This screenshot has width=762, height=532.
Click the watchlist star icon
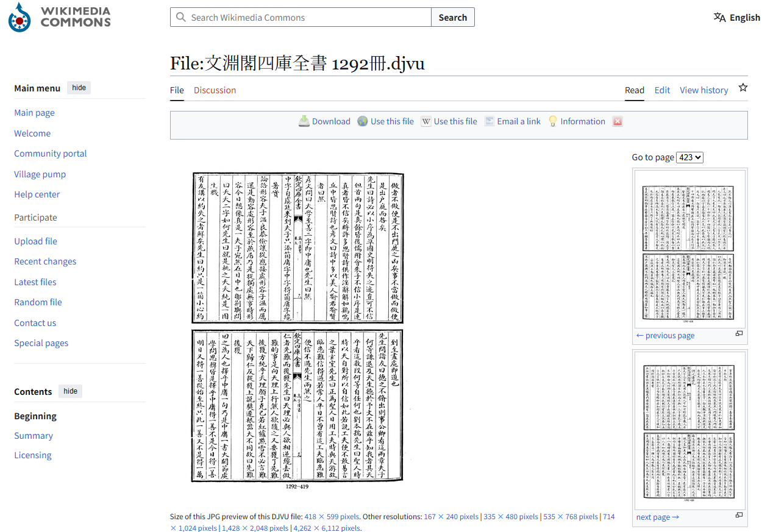(x=742, y=88)
